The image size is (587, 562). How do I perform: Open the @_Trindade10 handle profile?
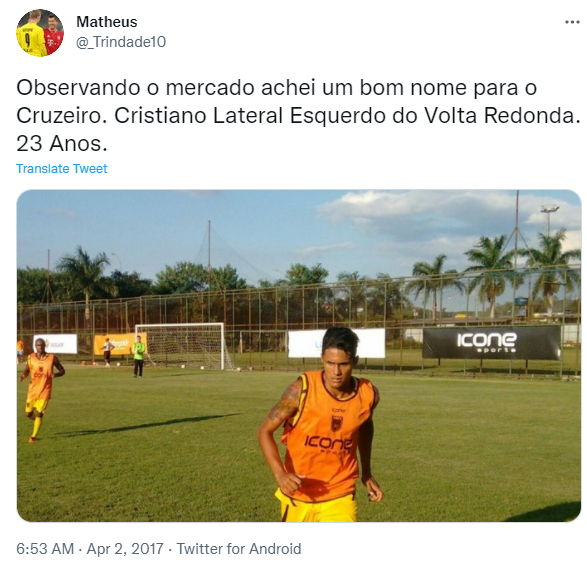121,42
